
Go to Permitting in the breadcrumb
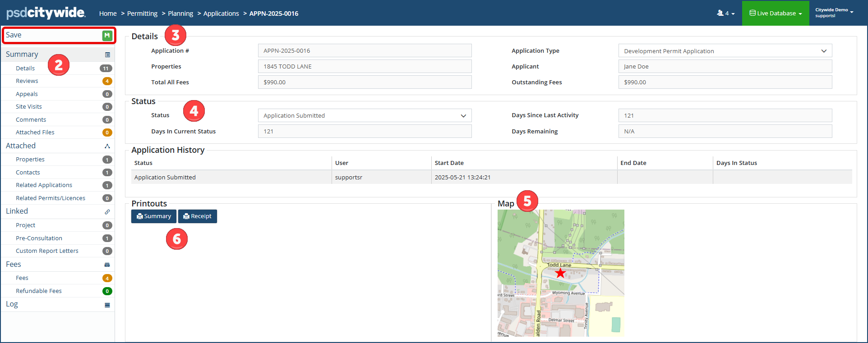click(142, 14)
